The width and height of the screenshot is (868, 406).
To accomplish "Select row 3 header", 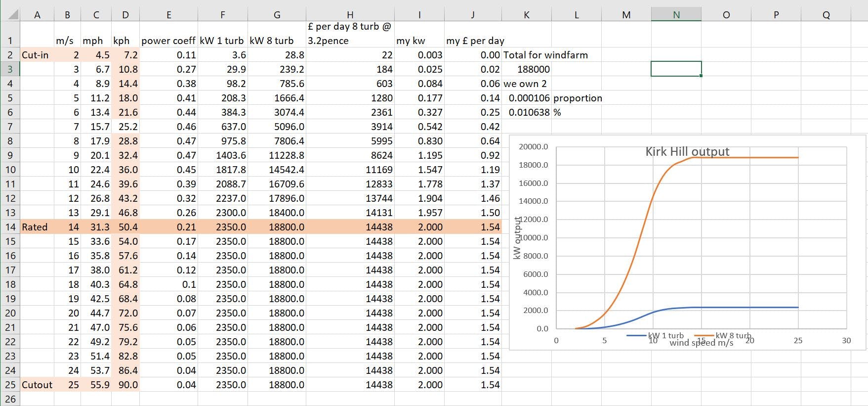I will click(10, 69).
